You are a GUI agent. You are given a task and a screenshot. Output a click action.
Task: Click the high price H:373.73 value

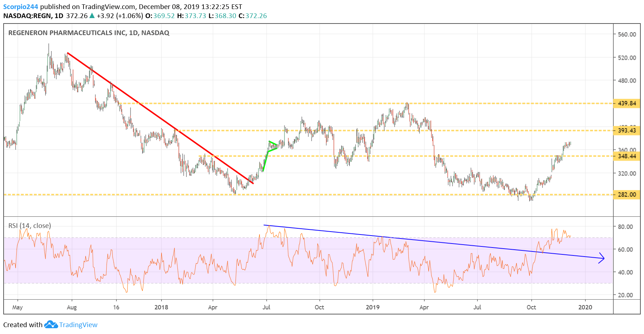[192, 16]
